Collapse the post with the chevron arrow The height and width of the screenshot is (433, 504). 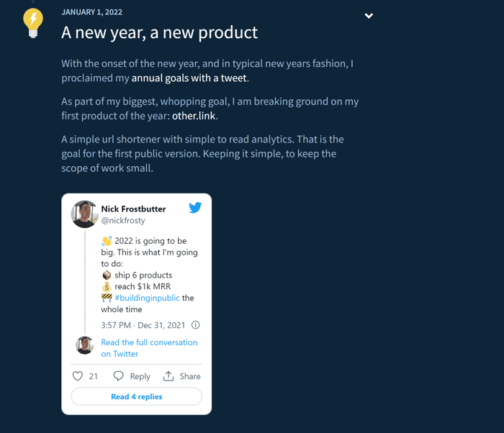pos(369,16)
